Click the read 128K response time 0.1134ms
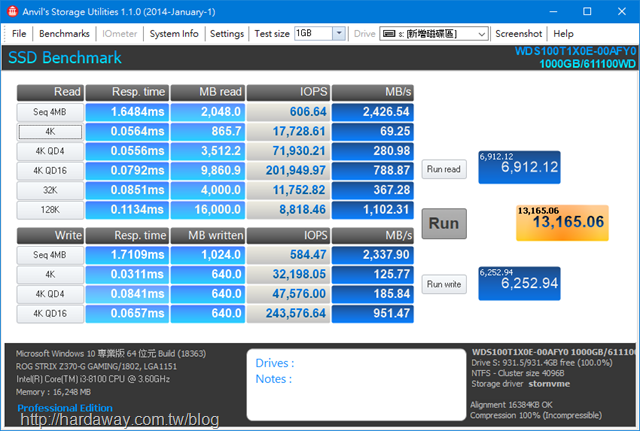Viewport: 640px width, 431px height. 127,210
